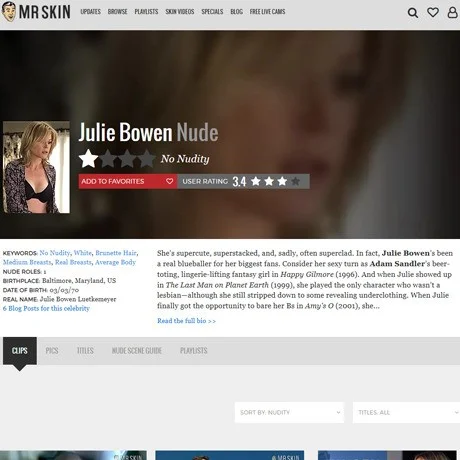Select the Clips tab

(20, 351)
